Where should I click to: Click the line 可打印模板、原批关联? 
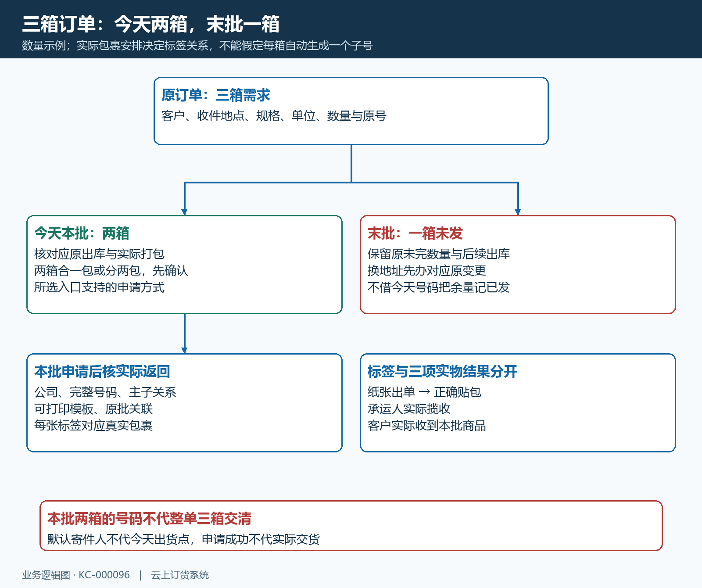pyautogui.click(x=93, y=409)
